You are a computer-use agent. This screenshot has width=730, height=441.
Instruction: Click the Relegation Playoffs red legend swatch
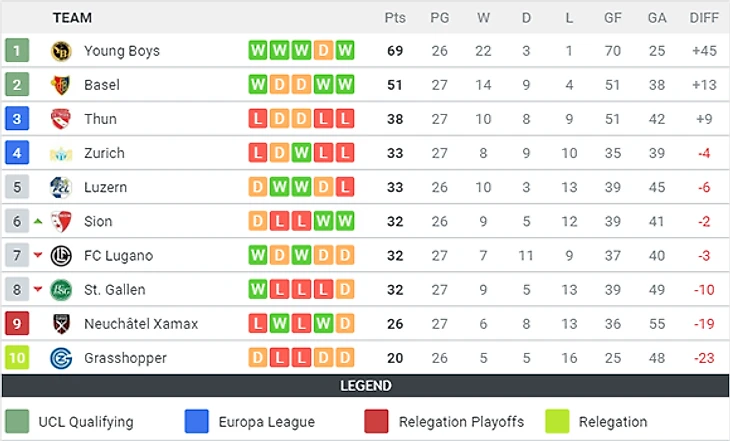coord(377,421)
